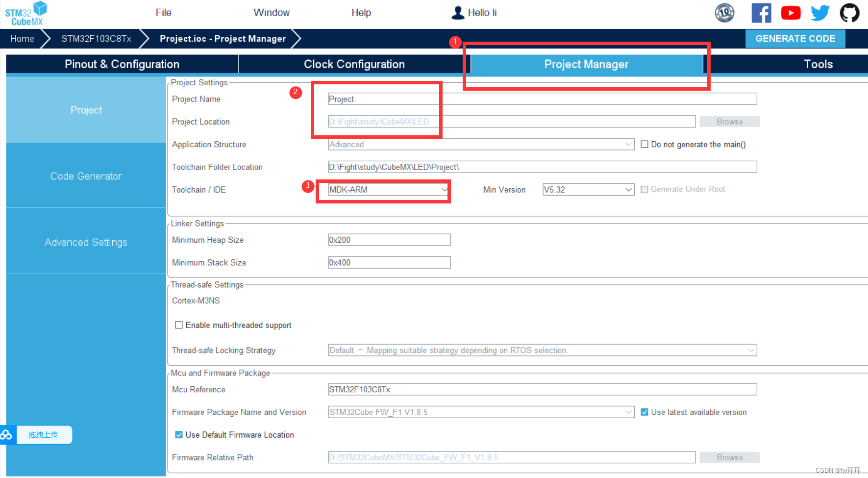This screenshot has width=868, height=478.
Task: Click the Baidu cloud upload icon
Action: pyautogui.click(x=6, y=435)
